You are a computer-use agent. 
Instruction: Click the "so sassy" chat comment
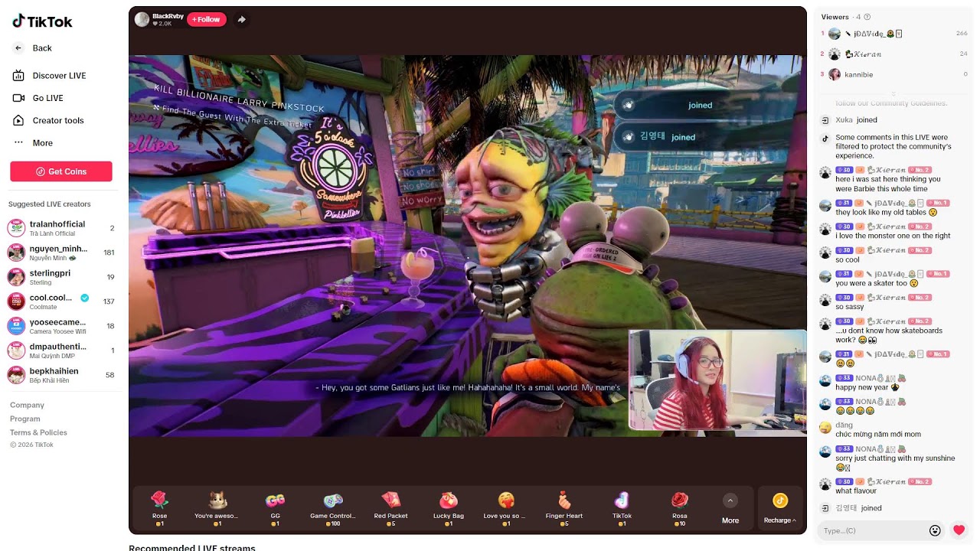(x=850, y=307)
